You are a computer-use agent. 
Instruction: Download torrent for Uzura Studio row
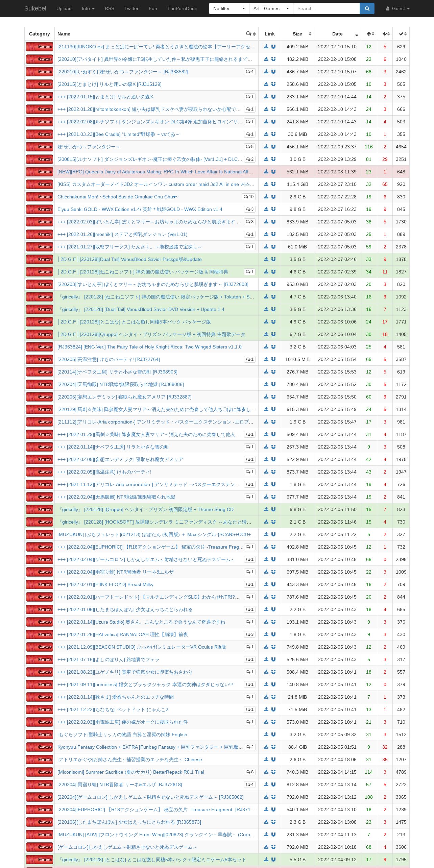pos(266,622)
